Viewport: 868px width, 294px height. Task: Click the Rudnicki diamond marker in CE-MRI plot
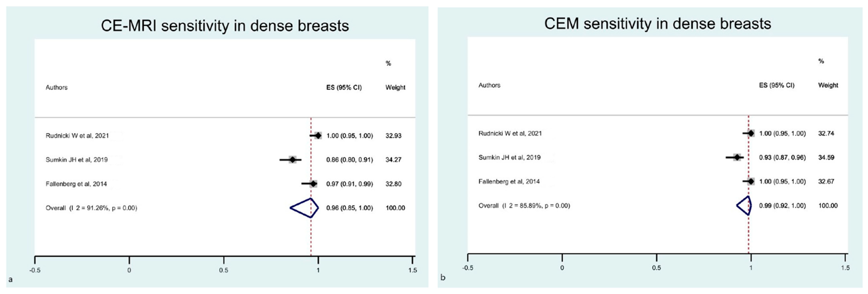(x=318, y=136)
